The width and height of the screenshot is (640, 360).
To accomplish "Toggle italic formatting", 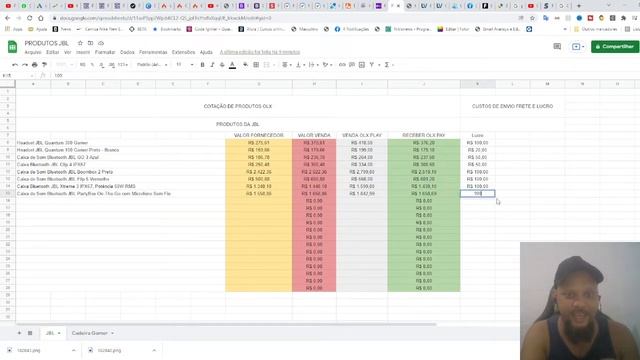I will click(212, 65).
